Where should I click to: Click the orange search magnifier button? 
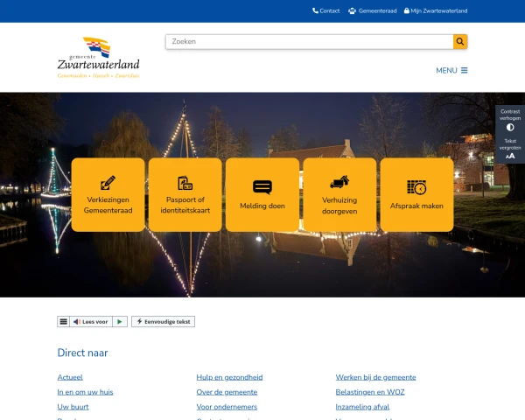tap(460, 42)
